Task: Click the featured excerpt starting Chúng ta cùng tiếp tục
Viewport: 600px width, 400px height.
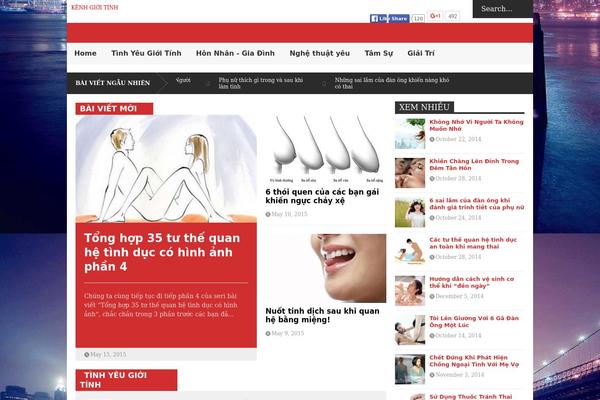Action: (x=161, y=305)
